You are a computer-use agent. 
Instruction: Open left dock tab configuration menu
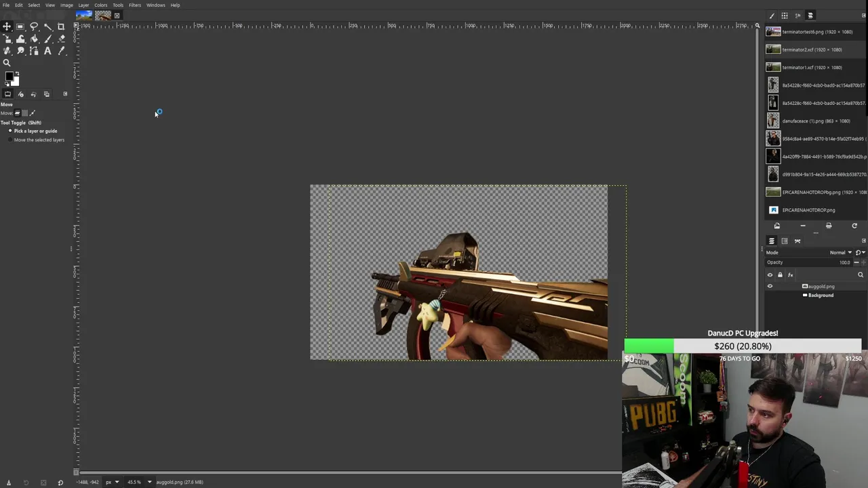point(65,94)
